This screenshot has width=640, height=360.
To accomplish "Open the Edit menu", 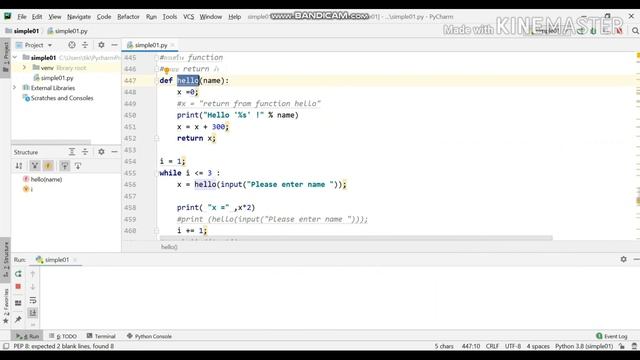I will (37, 17).
